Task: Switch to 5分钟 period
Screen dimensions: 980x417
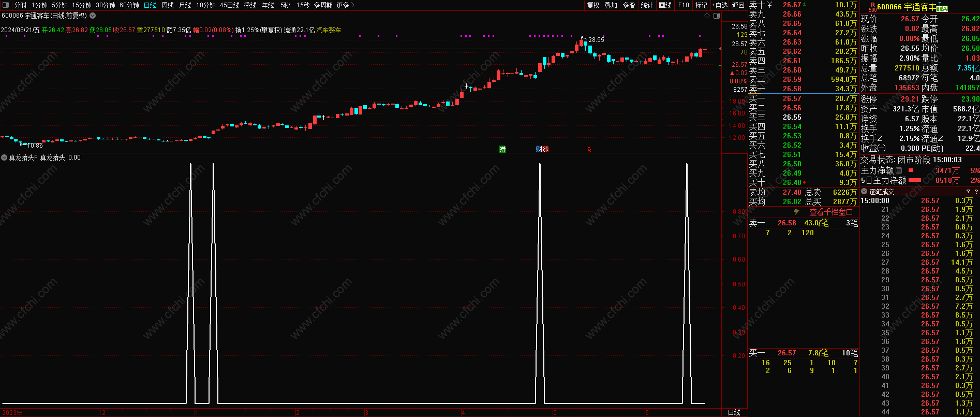Action: (60, 5)
